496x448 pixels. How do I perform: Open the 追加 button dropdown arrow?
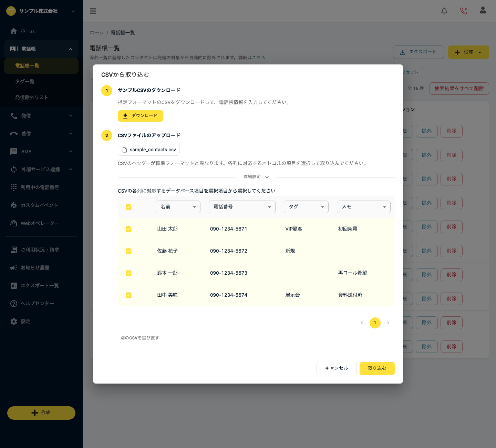point(480,52)
